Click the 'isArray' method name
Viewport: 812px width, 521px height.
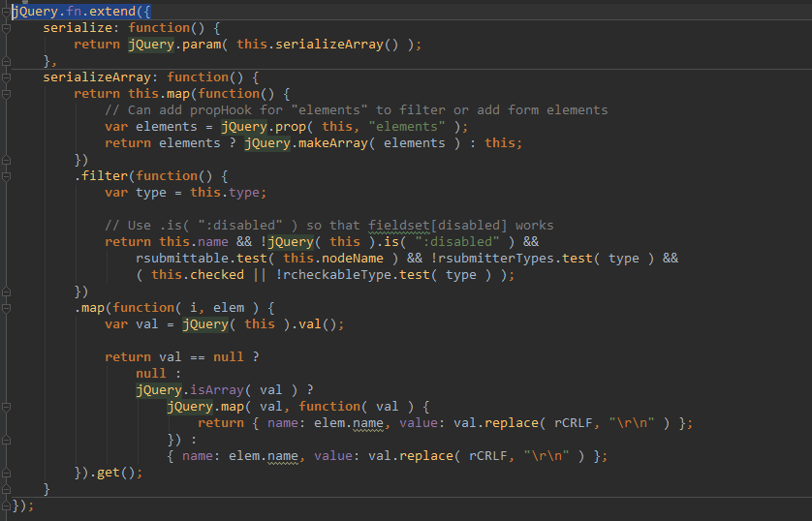[x=216, y=390]
